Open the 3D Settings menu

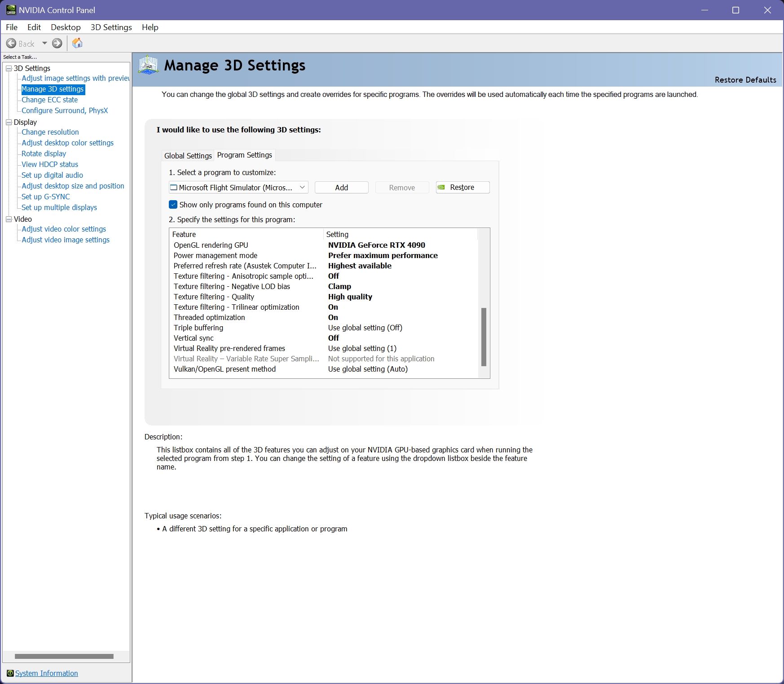(111, 27)
